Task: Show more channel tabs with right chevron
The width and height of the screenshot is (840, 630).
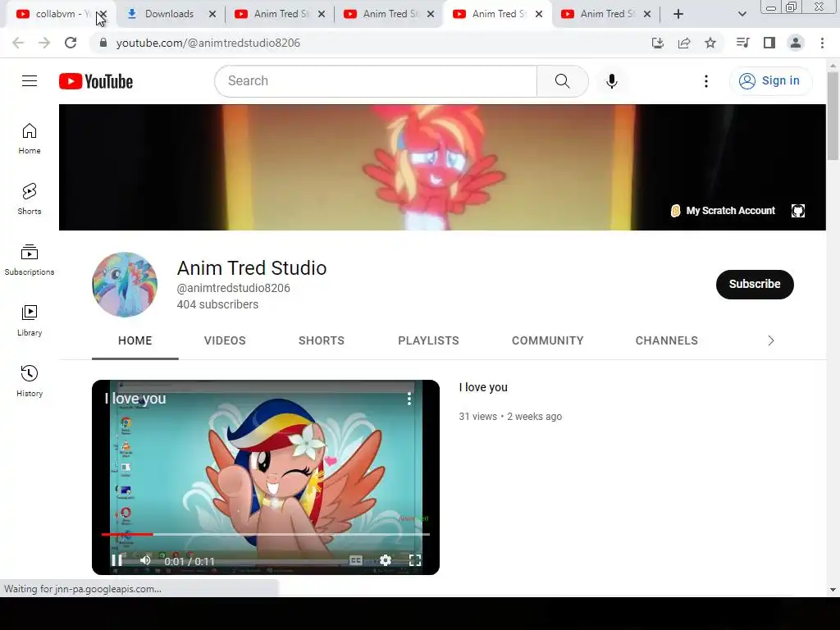Action: click(771, 340)
